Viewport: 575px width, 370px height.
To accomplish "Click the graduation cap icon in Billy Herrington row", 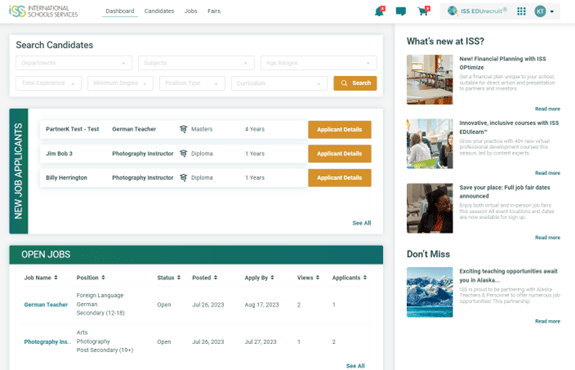I will click(183, 177).
